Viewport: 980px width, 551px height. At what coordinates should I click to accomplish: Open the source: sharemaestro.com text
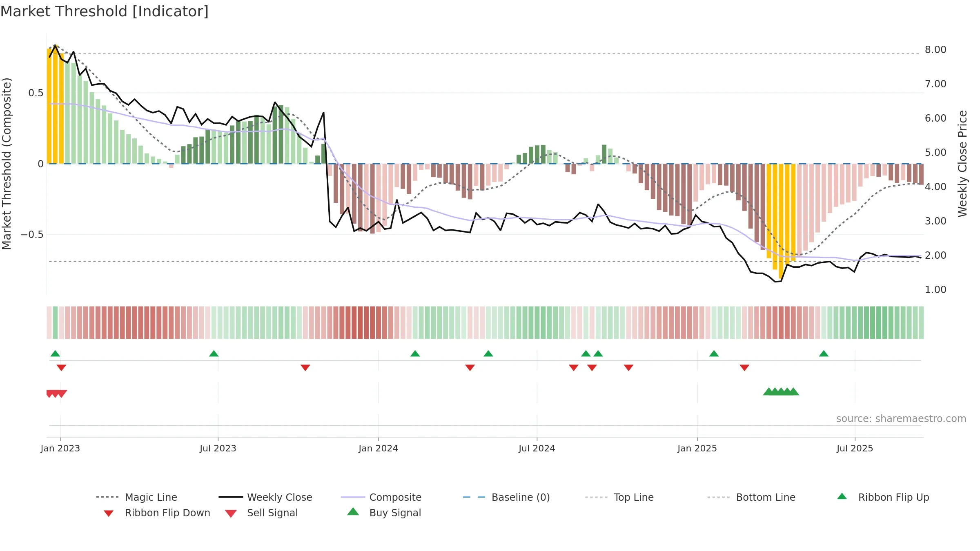pyautogui.click(x=901, y=419)
